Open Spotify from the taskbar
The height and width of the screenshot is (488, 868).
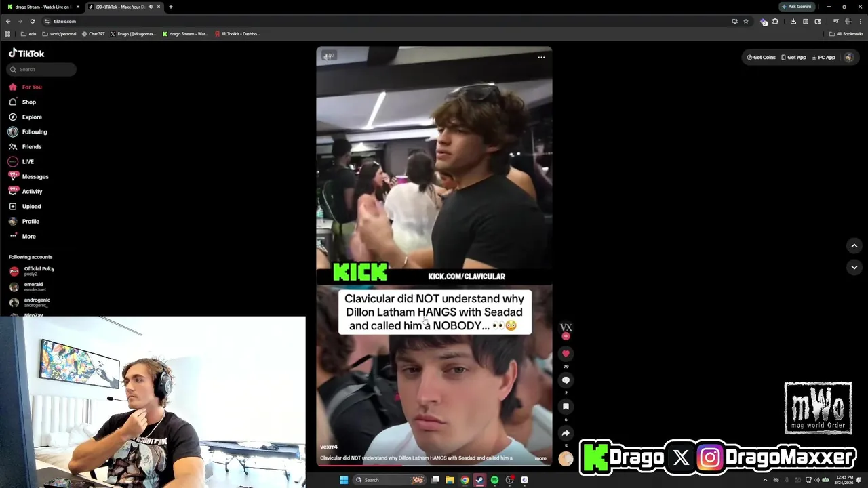click(494, 480)
